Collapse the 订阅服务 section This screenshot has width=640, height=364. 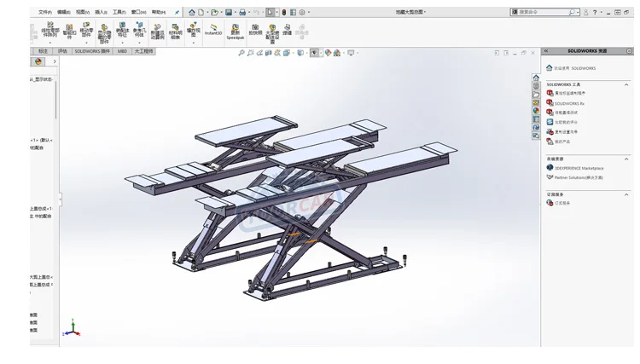point(626,194)
